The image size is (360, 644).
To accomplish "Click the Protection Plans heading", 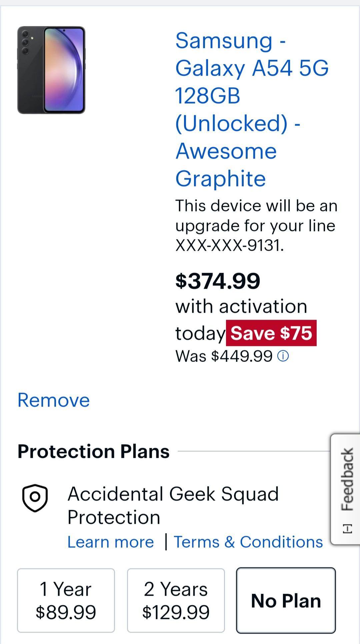I will click(93, 452).
